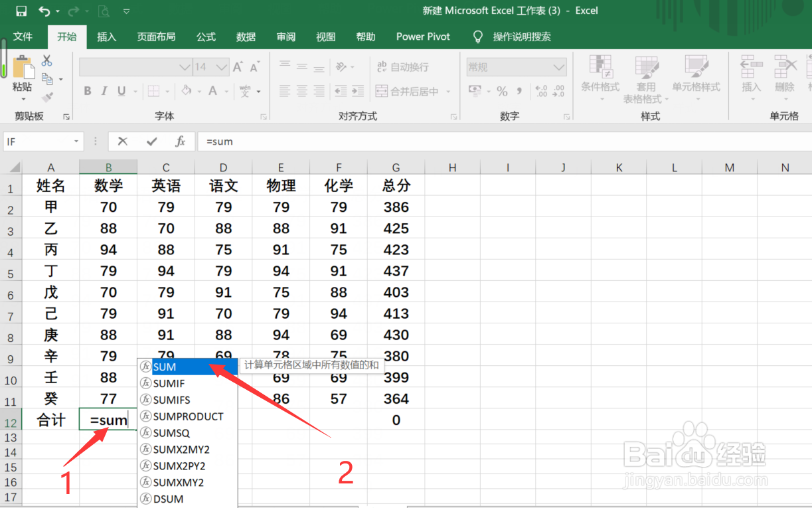Click the Decrease Decimal icon
The image size is (812, 508).
tap(558, 91)
